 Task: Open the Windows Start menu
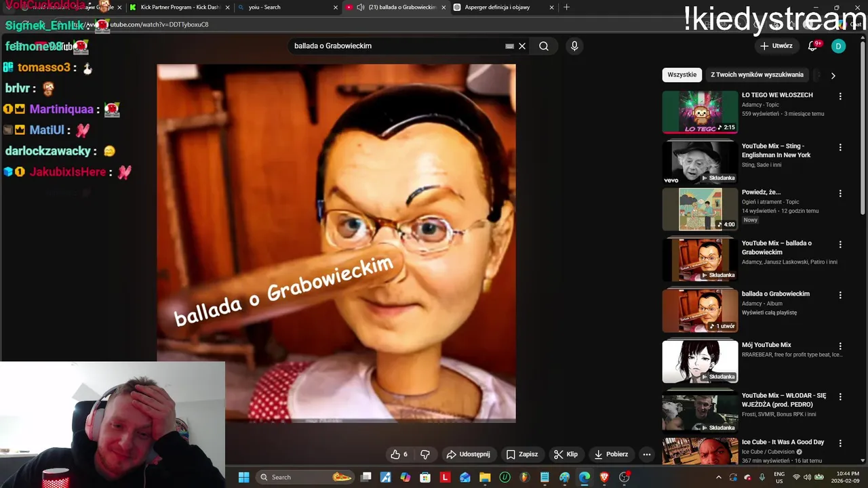244,477
